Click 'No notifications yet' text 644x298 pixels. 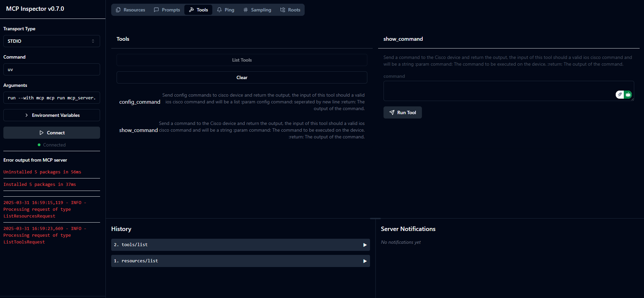(x=401, y=242)
